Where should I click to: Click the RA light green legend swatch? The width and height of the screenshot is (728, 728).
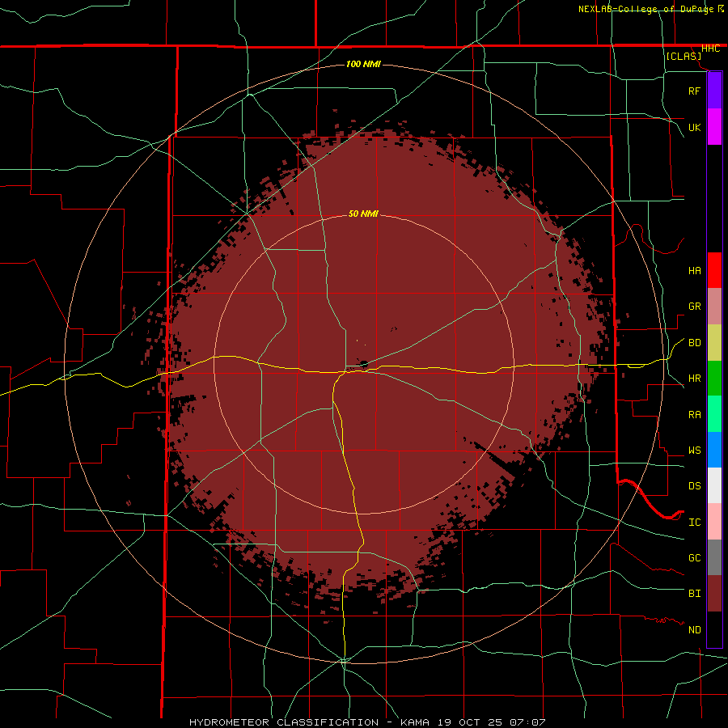pyautogui.click(x=714, y=414)
